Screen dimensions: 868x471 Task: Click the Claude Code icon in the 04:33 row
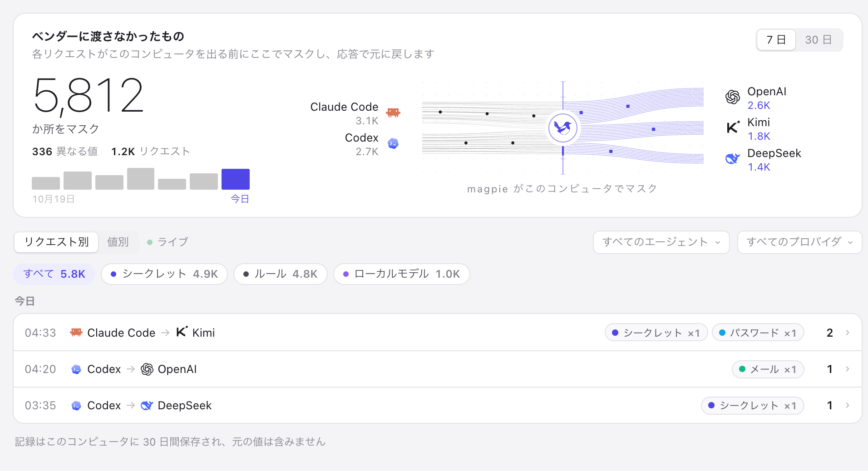click(76, 333)
